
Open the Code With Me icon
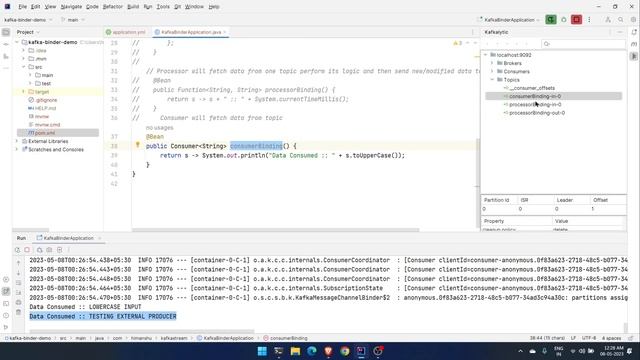[x=608, y=20]
